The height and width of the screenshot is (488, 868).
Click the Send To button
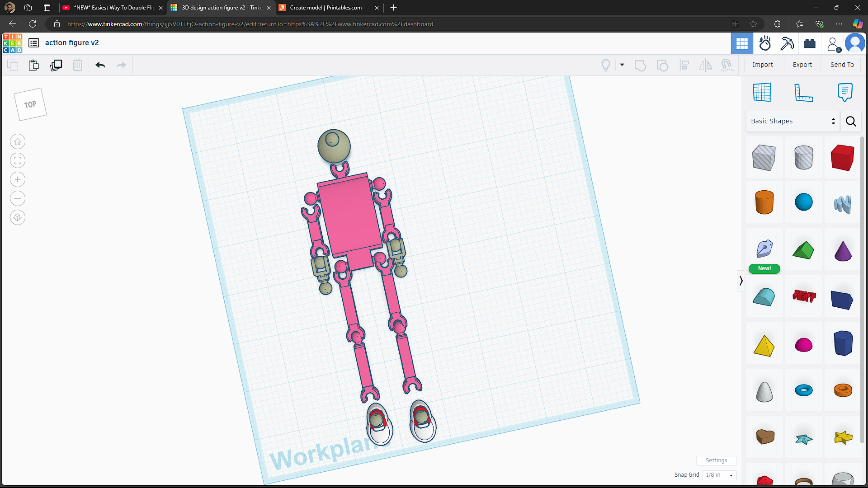click(x=842, y=65)
